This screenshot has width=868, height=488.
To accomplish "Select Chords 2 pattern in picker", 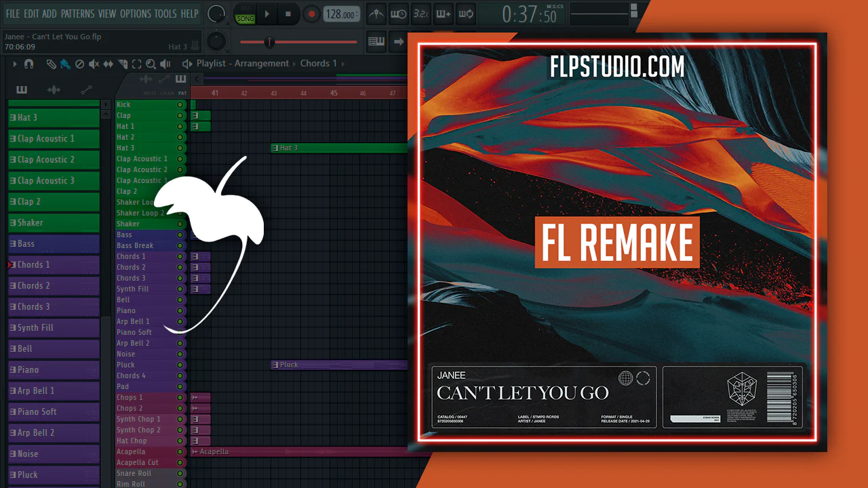I will pyautogui.click(x=54, y=285).
